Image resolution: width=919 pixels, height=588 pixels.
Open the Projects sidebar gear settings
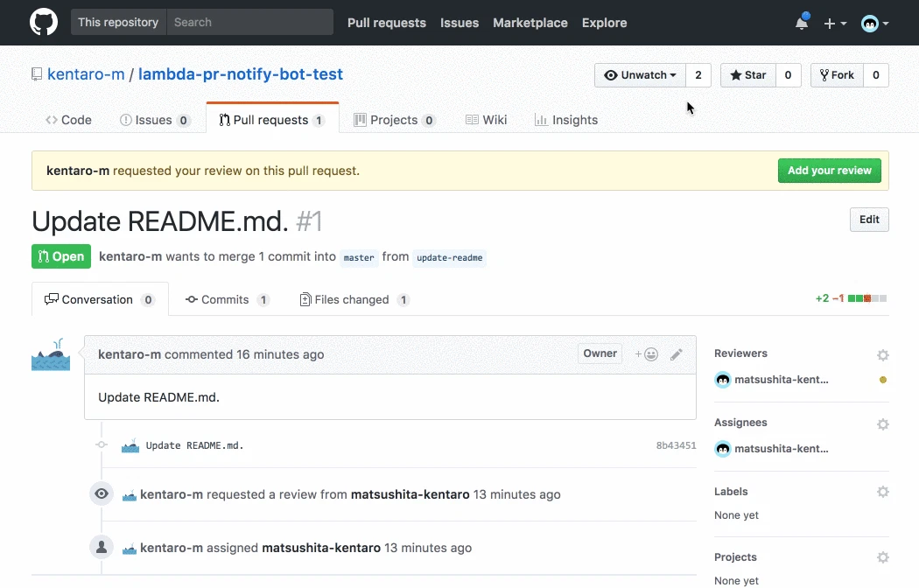[x=882, y=557]
